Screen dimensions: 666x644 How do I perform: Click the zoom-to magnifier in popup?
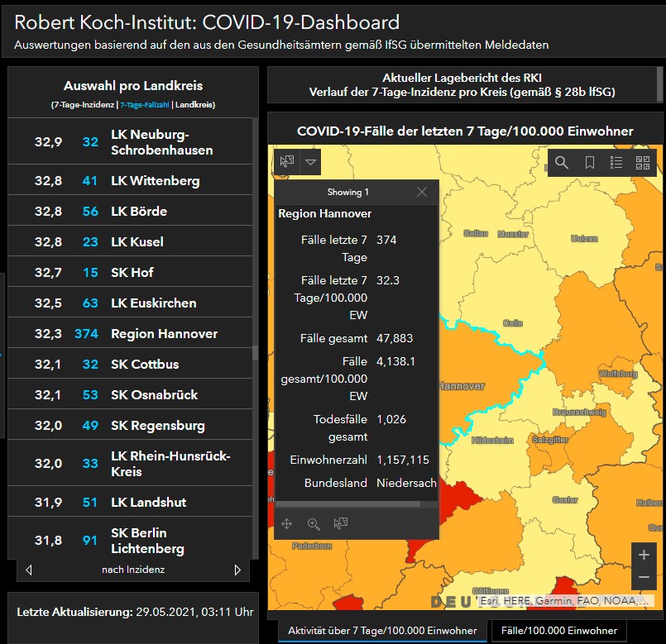314,524
